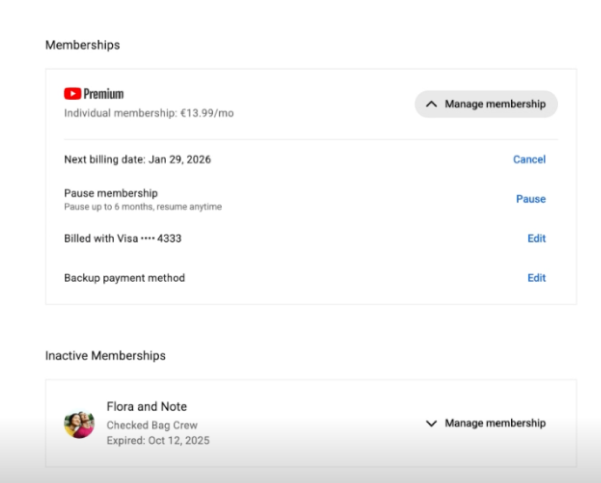Edit the backup payment method
The image size is (601, 483).
click(536, 278)
